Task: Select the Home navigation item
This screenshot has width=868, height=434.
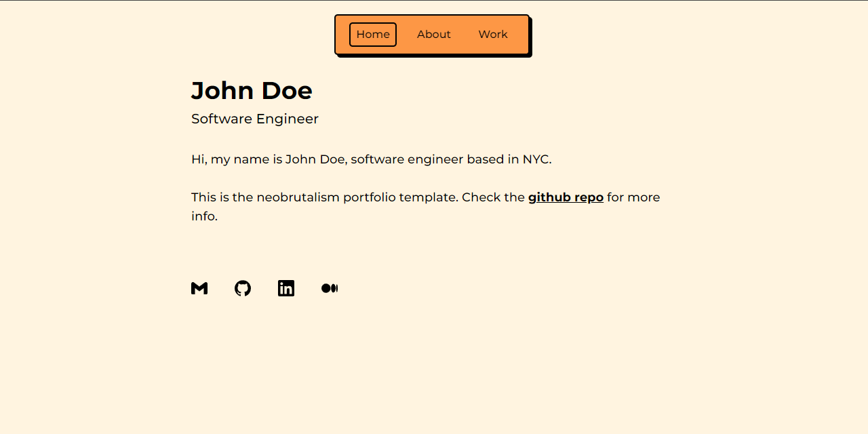Action: click(373, 35)
